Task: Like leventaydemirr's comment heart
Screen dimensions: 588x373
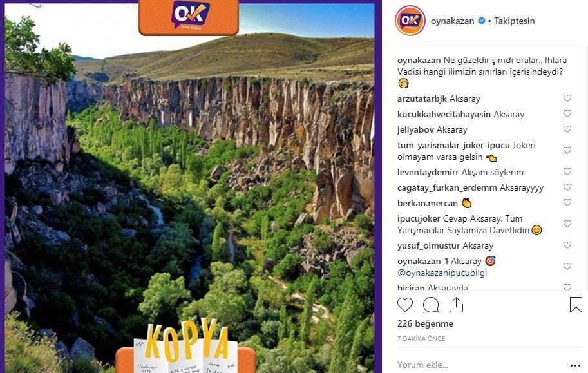Action: pyautogui.click(x=567, y=171)
